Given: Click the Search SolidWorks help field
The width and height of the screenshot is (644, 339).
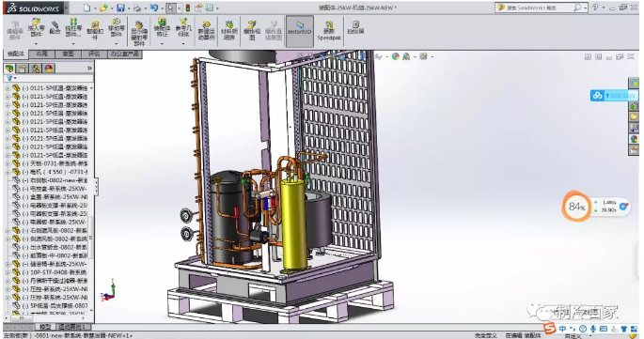Looking at the screenshot, I should tap(539, 8).
